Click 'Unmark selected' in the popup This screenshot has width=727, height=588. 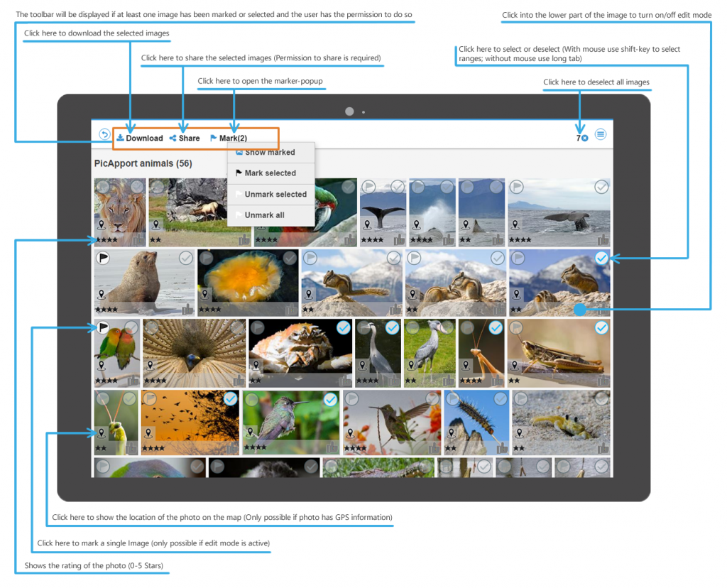tap(275, 195)
